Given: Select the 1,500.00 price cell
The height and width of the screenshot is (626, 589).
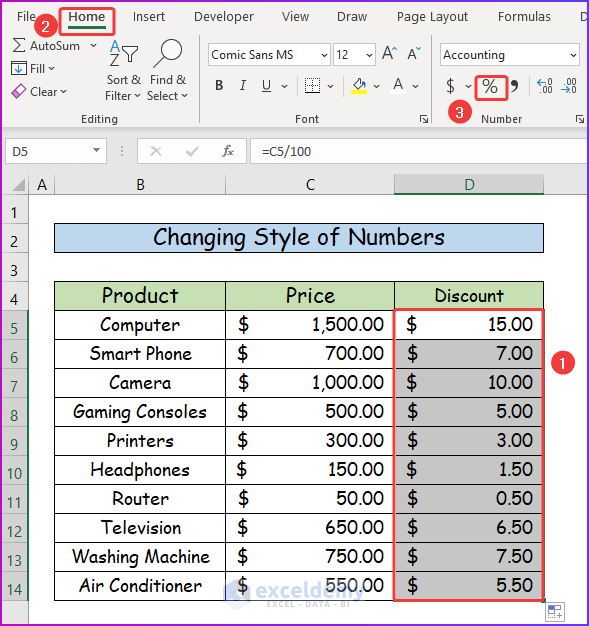Looking at the screenshot, I should point(310,325).
